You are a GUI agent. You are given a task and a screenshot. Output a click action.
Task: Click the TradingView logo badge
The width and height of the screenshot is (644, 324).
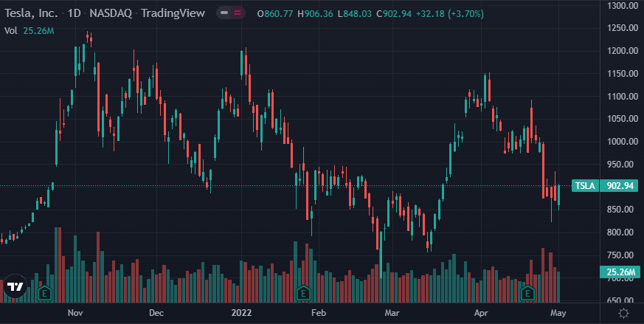[15, 286]
